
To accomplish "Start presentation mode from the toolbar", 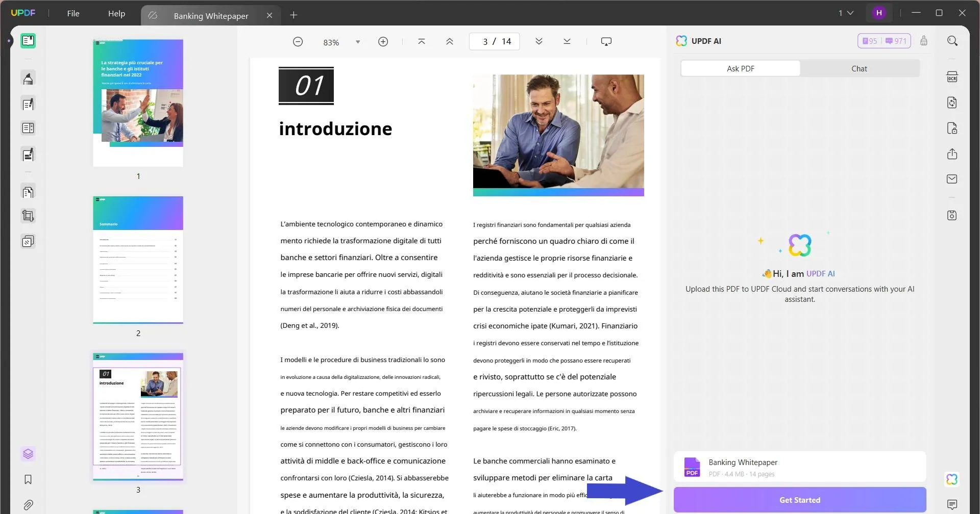I will (606, 41).
